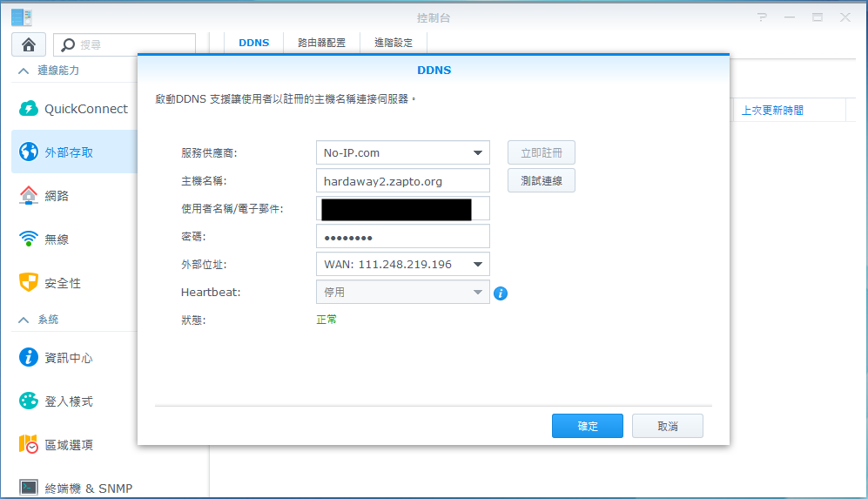Select 安全性 label in the sidebar
Screen dimensions: 868x499
click(x=63, y=283)
